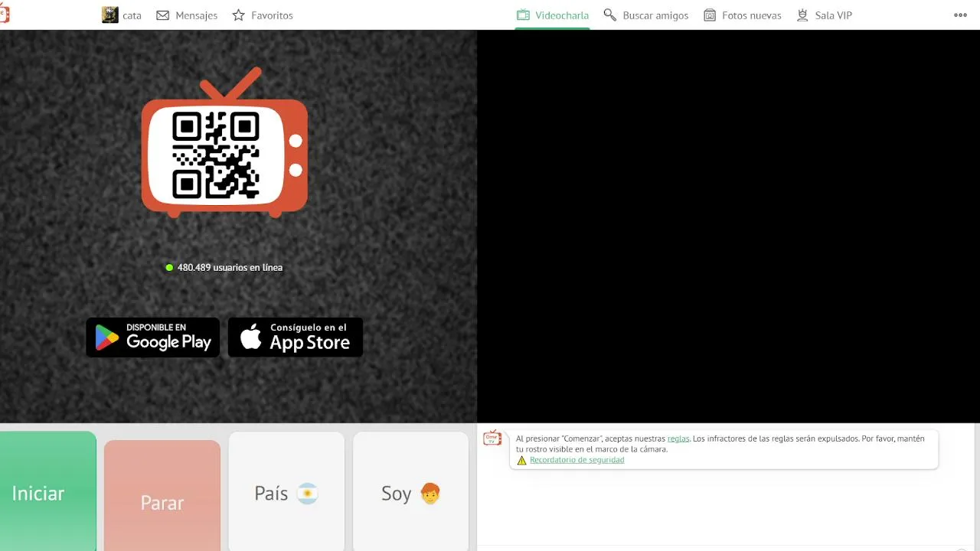Click the gender face emoji icon

[x=430, y=494]
